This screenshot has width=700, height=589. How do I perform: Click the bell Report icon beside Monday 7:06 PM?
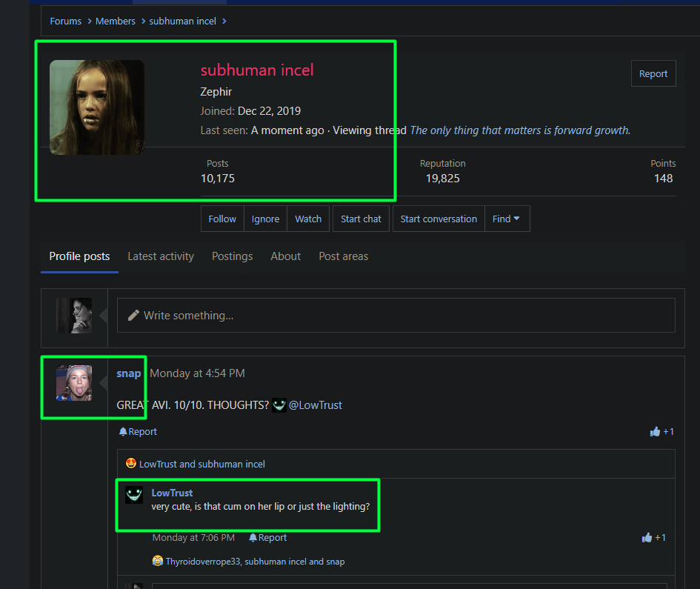[x=253, y=538]
